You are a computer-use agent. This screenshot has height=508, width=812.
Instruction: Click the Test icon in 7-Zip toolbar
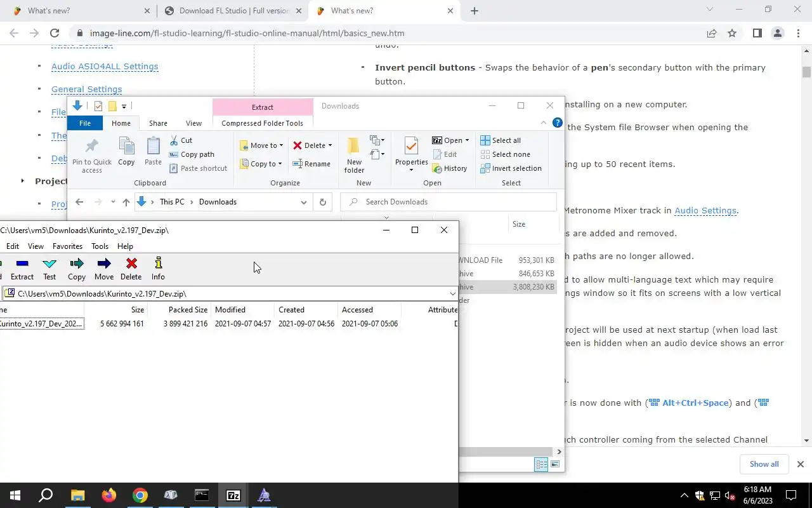49,269
